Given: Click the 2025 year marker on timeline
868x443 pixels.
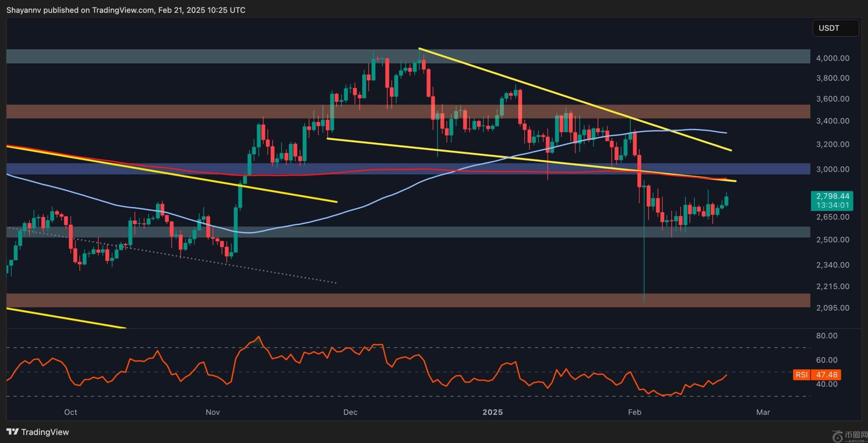Looking at the screenshot, I should (493, 412).
